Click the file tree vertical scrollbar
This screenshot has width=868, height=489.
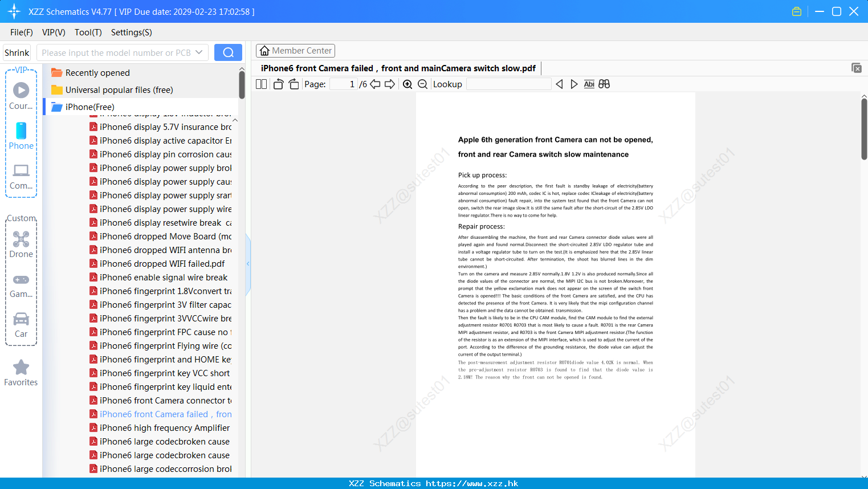[x=242, y=84]
